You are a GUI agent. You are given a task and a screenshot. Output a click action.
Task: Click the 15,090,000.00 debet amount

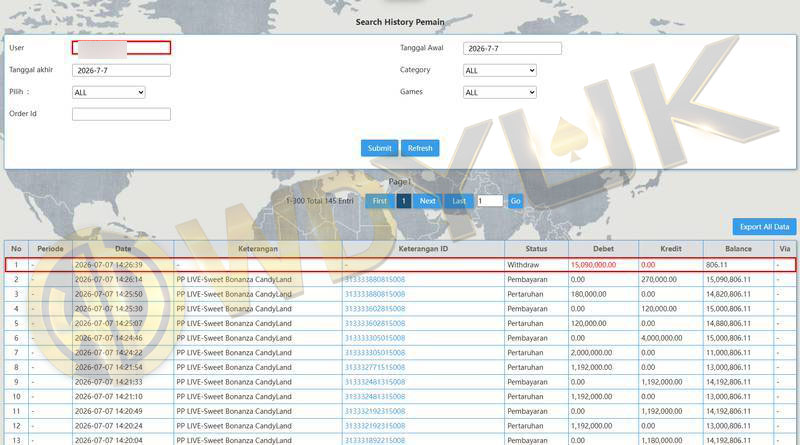(593, 265)
